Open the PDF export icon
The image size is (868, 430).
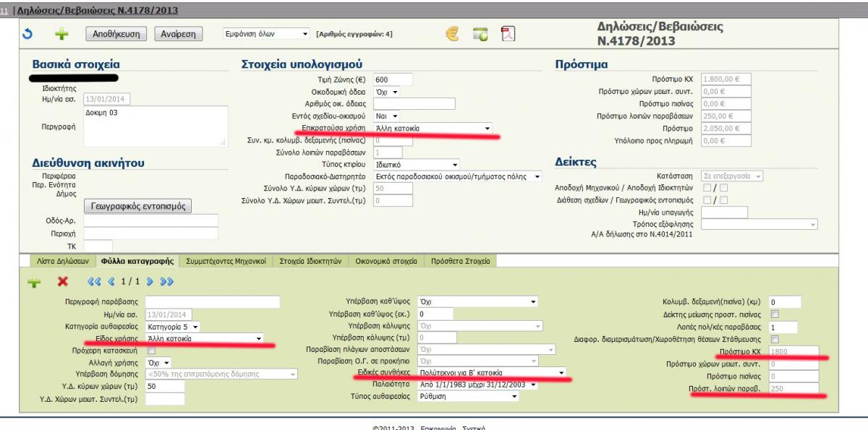[x=508, y=34]
